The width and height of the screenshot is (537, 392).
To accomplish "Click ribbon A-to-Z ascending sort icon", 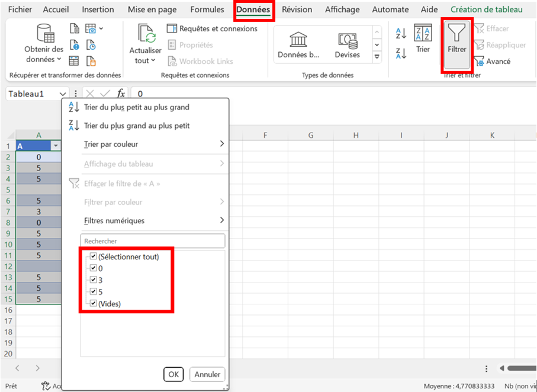I will point(401,33).
